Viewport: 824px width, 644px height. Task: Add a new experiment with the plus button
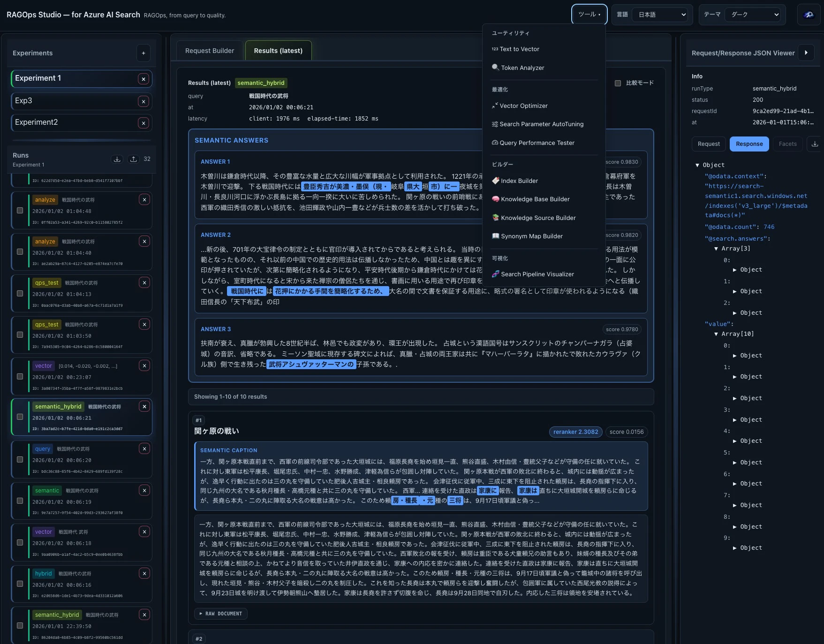pos(144,53)
